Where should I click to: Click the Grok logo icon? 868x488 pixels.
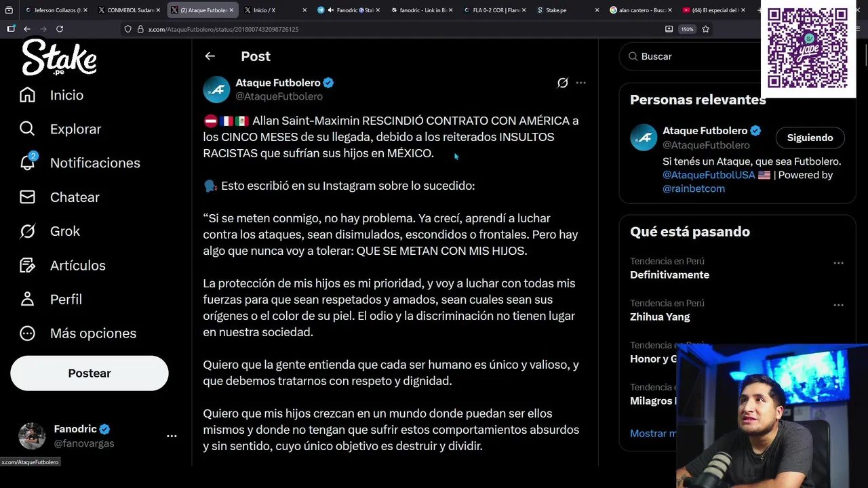tap(27, 231)
